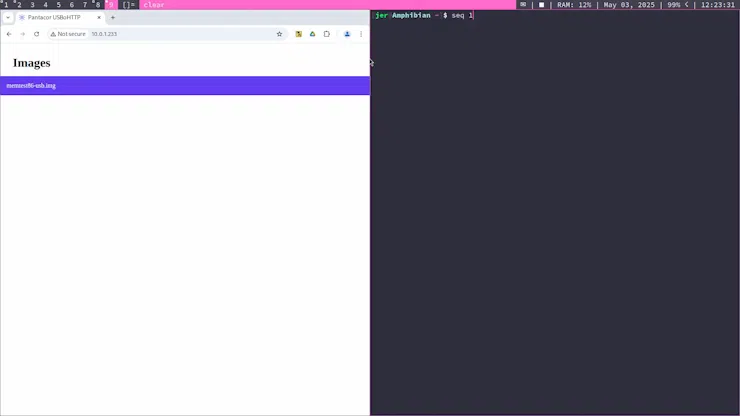Open the Chrome three-dot menu
The height and width of the screenshot is (416, 740).
(x=361, y=34)
